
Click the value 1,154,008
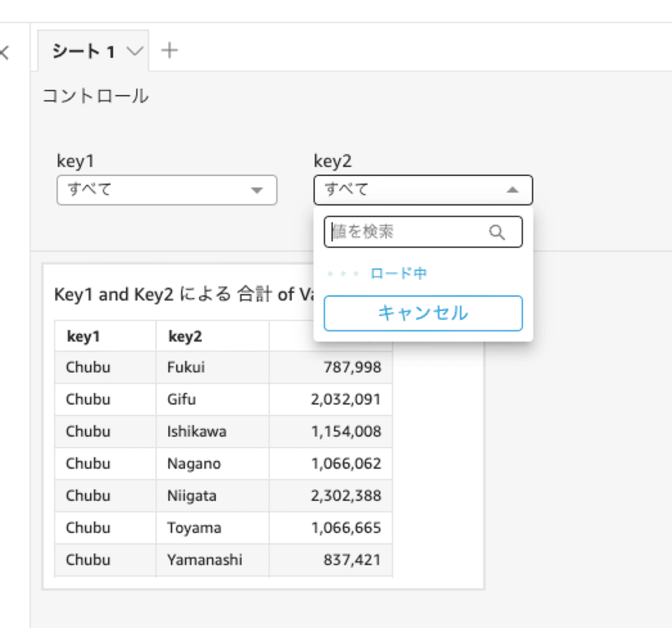(x=346, y=432)
